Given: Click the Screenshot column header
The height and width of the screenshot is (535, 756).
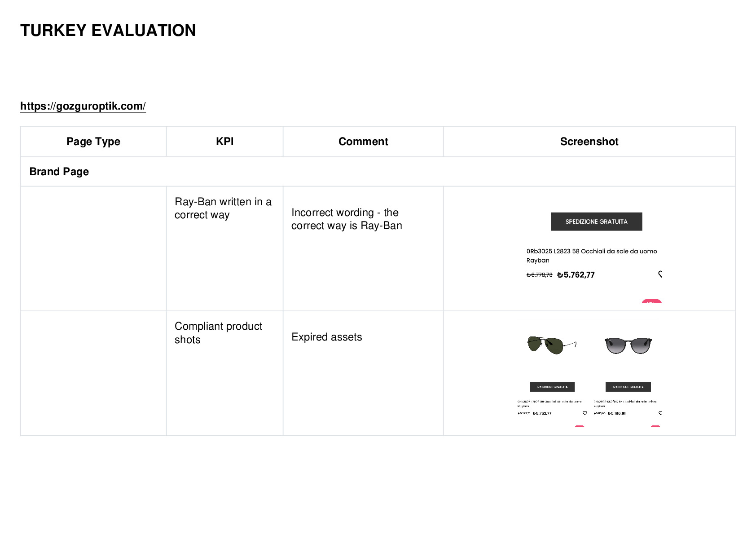Looking at the screenshot, I should click(589, 141).
